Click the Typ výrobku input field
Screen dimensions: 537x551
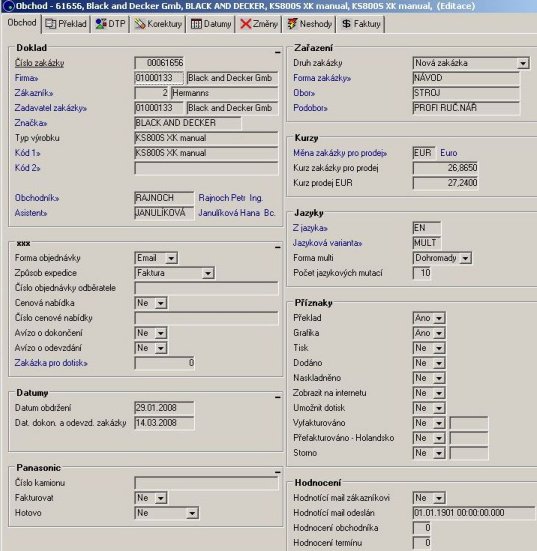(206, 138)
